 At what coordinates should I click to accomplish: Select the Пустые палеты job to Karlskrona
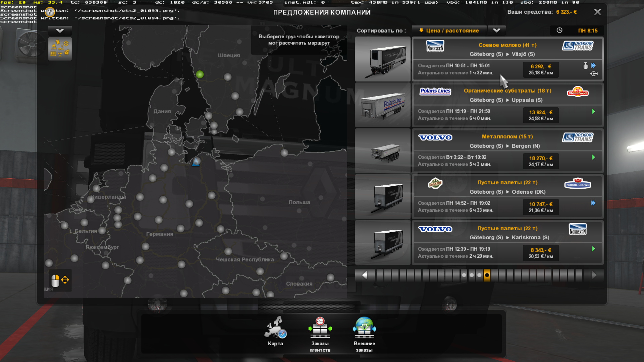click(x=507, y=243)
